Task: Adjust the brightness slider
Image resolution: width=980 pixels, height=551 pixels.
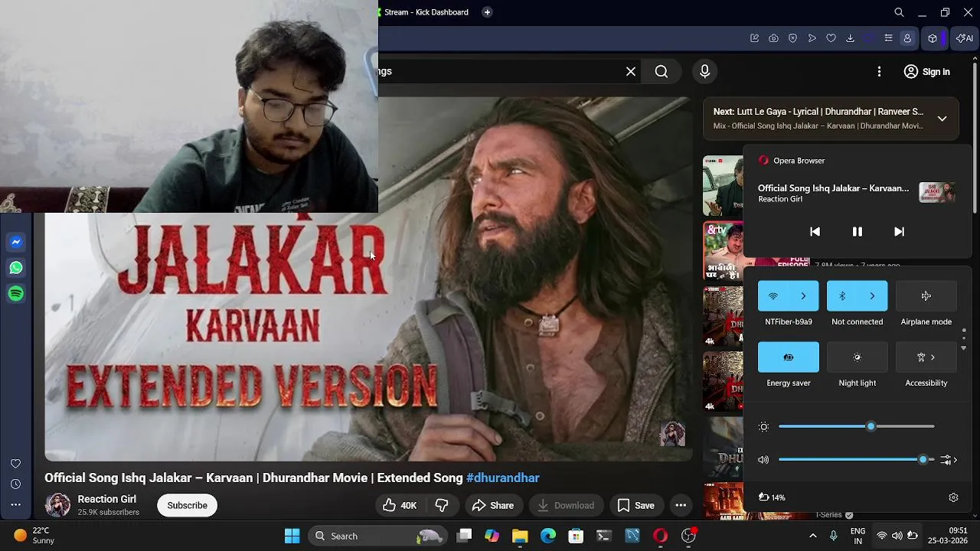Action: coord(857,426)
